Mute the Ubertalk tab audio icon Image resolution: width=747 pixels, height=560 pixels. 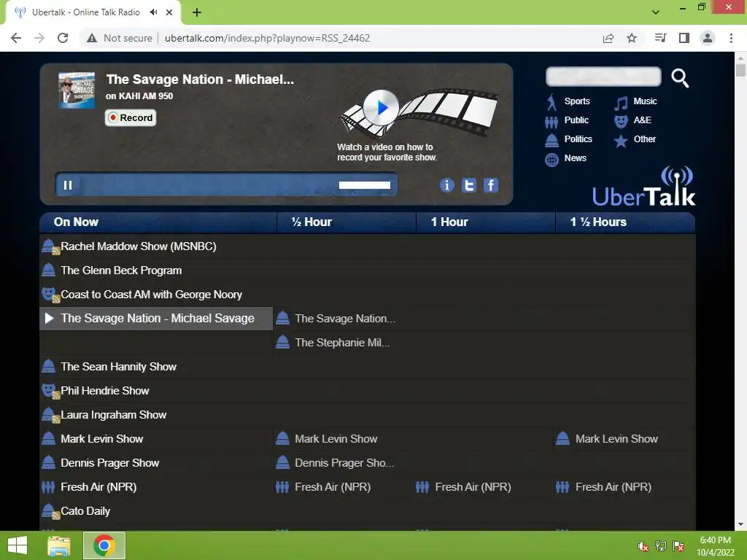(x=153, y=12)
